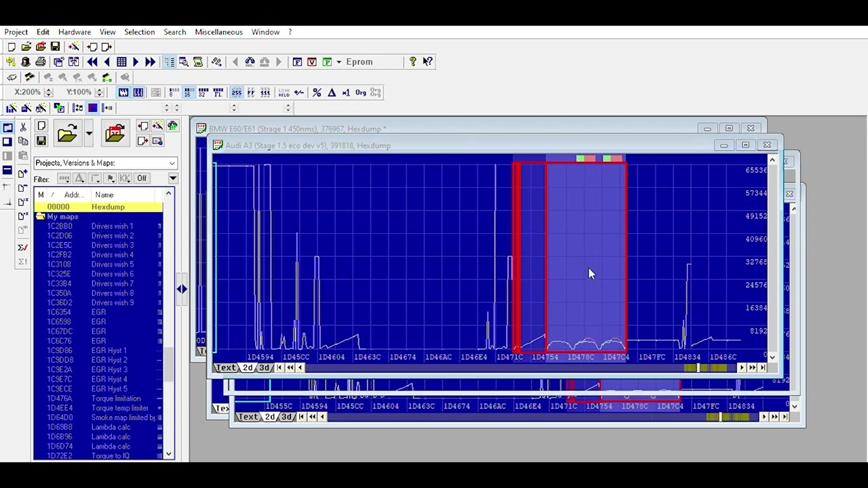Click the printer icon in toolbar
The width and height of the screenshot is (868, 488).
[x=41, y=62]
